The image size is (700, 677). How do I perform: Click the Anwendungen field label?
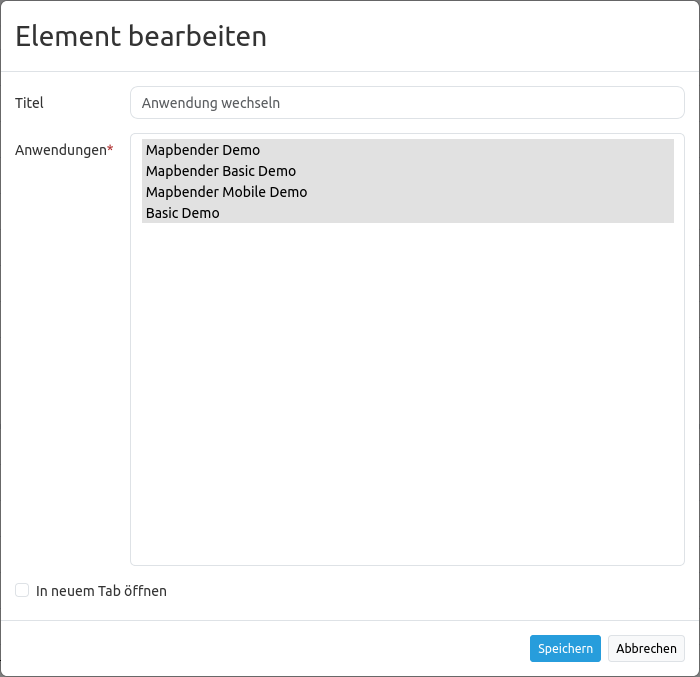[60, 150]
